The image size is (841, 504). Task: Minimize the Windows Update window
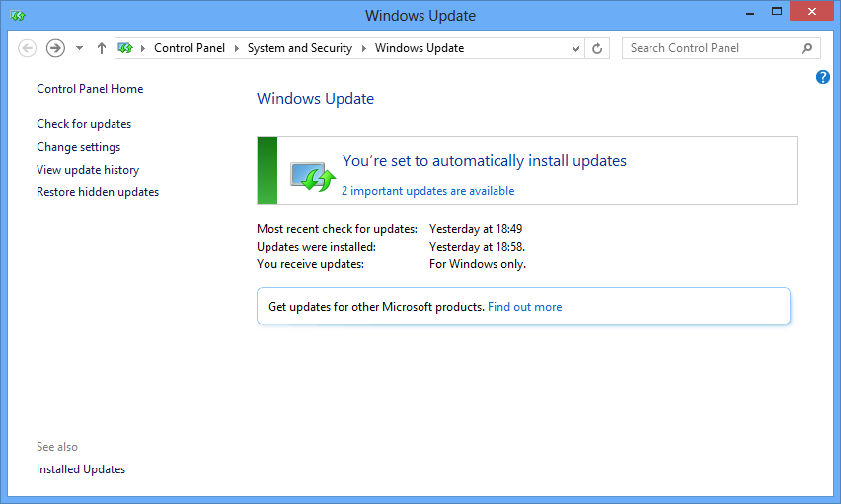[750, 12]
